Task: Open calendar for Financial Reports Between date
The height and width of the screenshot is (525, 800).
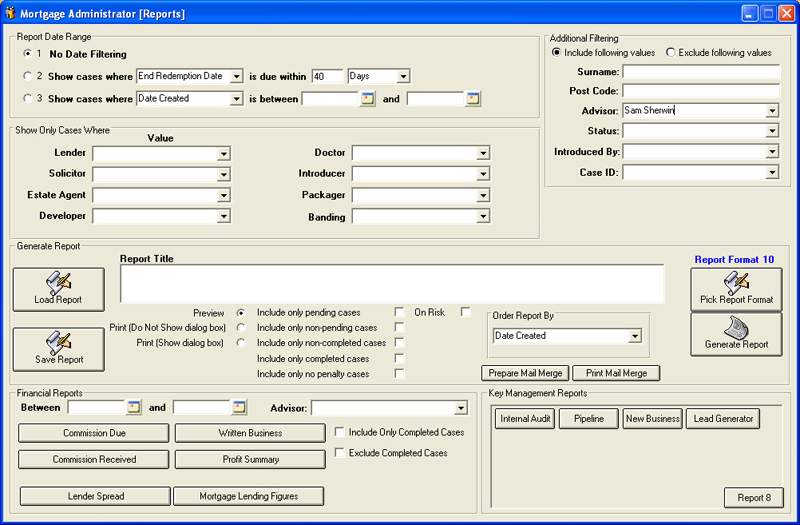Action: (133, 407)
